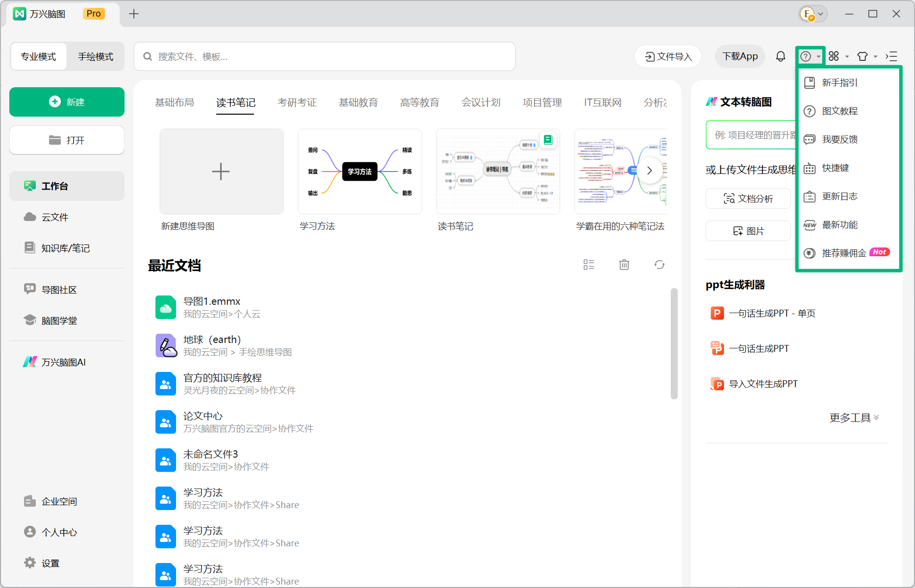Open a new tab with plus icon
The height and width of the screenshot is (588, 915).
click(134, 14)
